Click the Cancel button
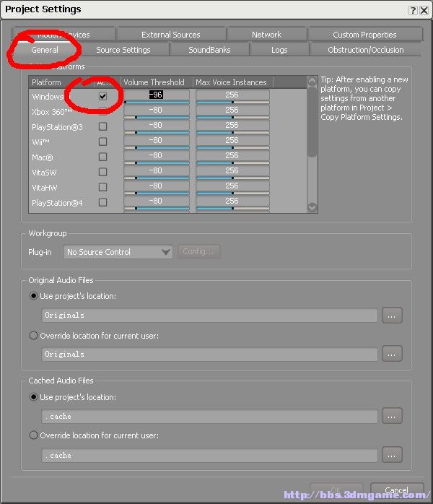 click(x=397, y=490)
